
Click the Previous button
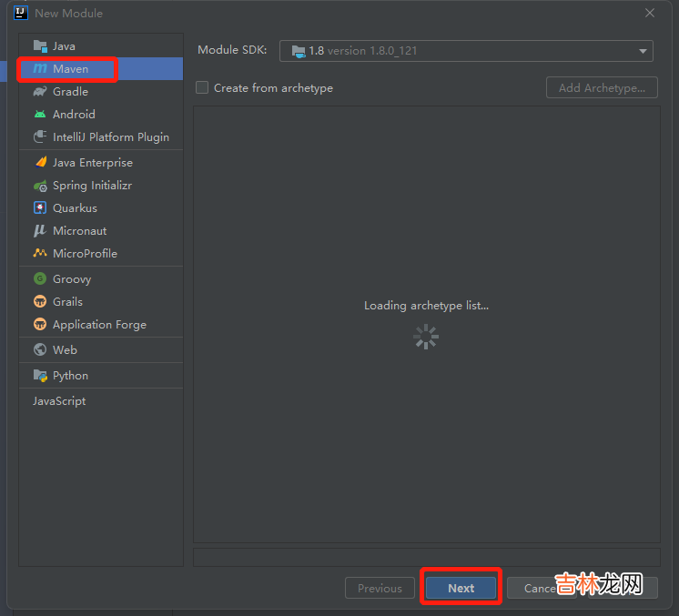tap(380, 589)
